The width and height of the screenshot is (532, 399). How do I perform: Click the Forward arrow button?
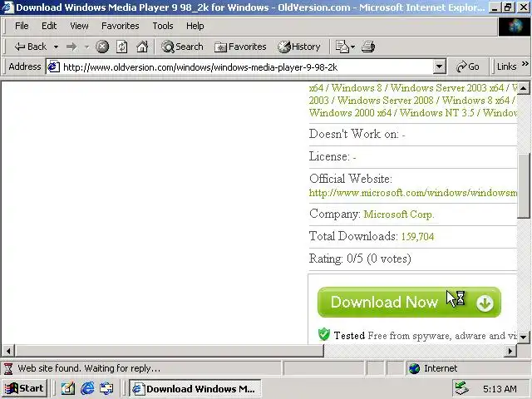coord(71,47)
